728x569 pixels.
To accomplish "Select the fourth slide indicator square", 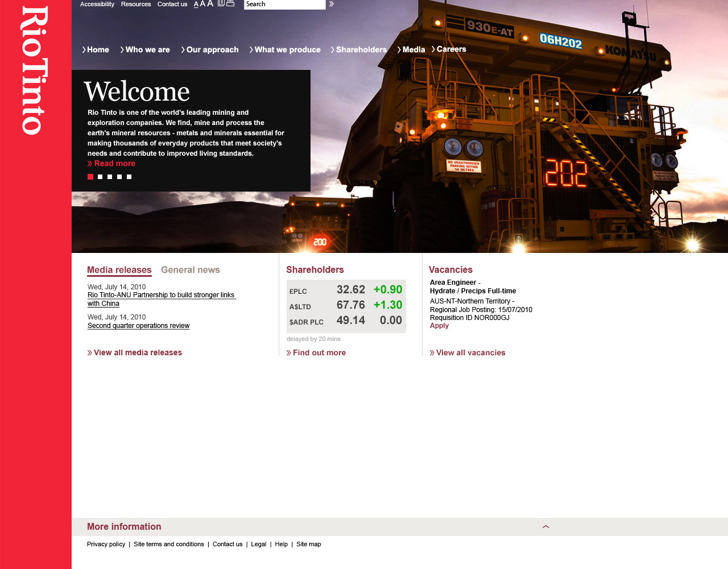I will click(x=119, y=177).
